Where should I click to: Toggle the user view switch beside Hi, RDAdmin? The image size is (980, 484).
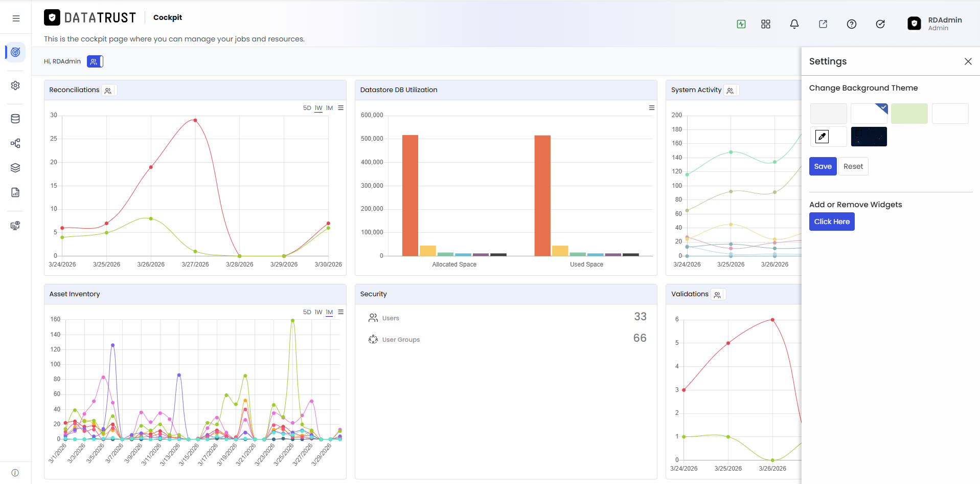[95, 61]
